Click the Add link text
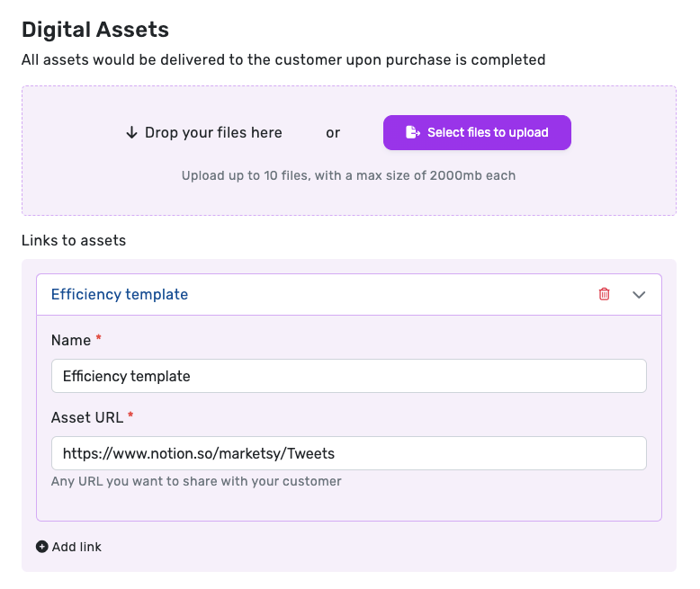This screenshot has height=589, width=700. (76, 547)
